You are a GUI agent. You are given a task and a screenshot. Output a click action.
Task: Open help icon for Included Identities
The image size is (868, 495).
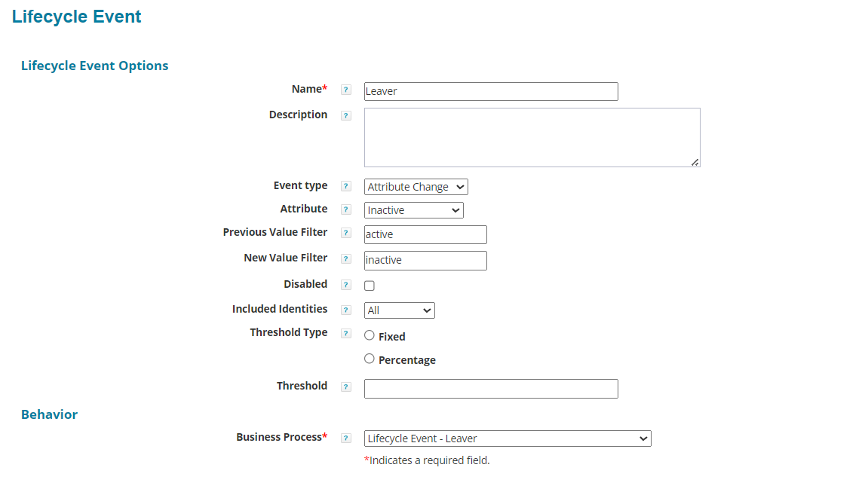point(346,310)
